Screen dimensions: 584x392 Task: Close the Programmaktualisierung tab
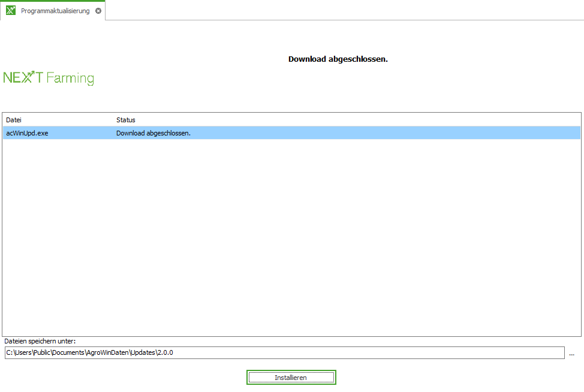click(98, 11)
